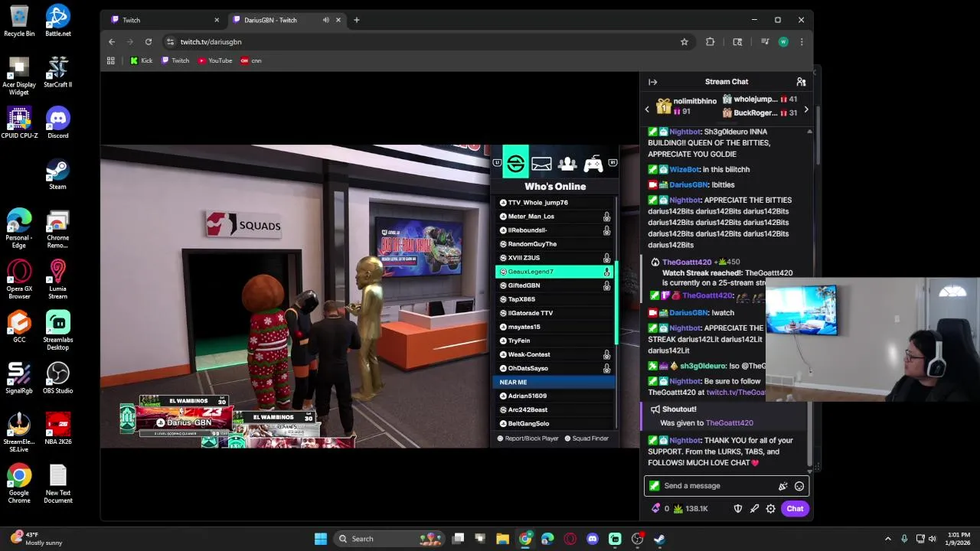Click the taskbar Search box
This screenshot has height=551, width=980.
[390, 539]
